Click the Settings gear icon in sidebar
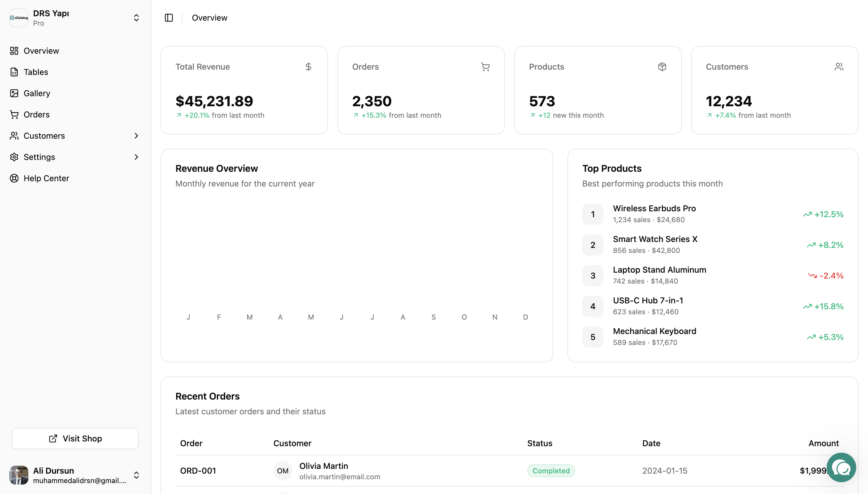The height and width of the screenshot is (494, 868). click(x=14, y=157)
